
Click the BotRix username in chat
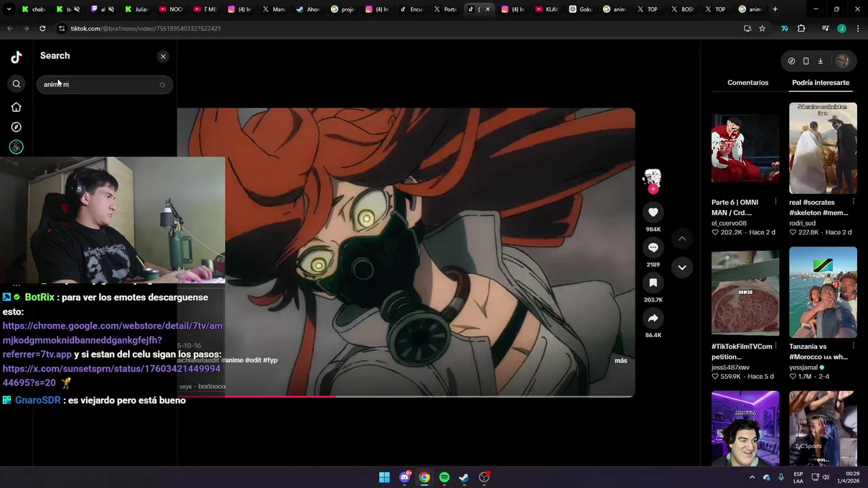click(39, 297)
